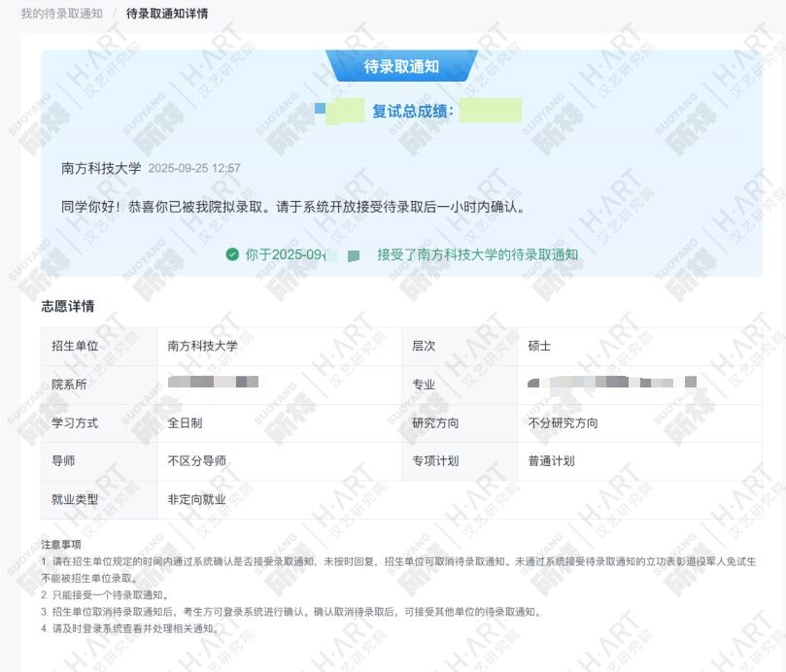
Task: Click the 普通计划 value cell
Action: pyautogui.click(x=551, y=461)
